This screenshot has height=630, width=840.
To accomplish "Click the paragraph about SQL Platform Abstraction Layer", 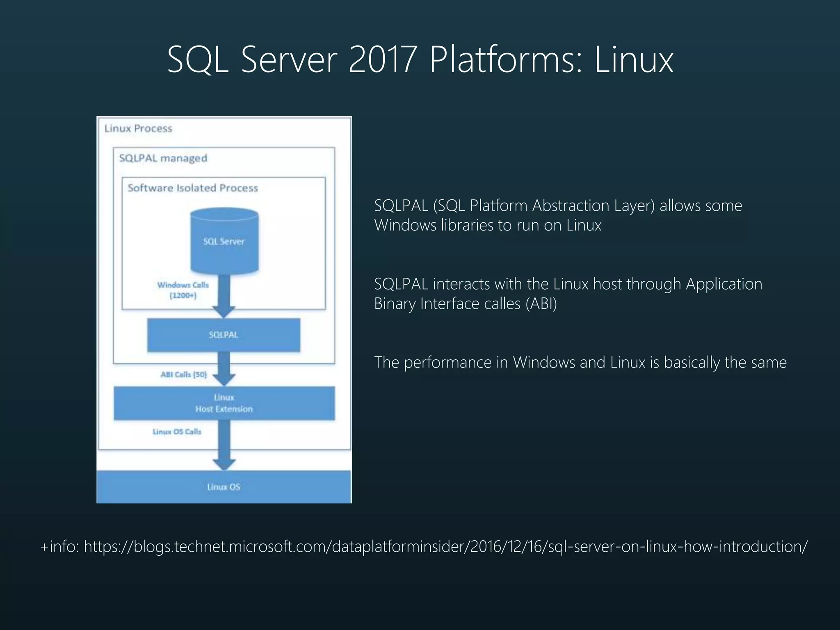I will (558, 215).
